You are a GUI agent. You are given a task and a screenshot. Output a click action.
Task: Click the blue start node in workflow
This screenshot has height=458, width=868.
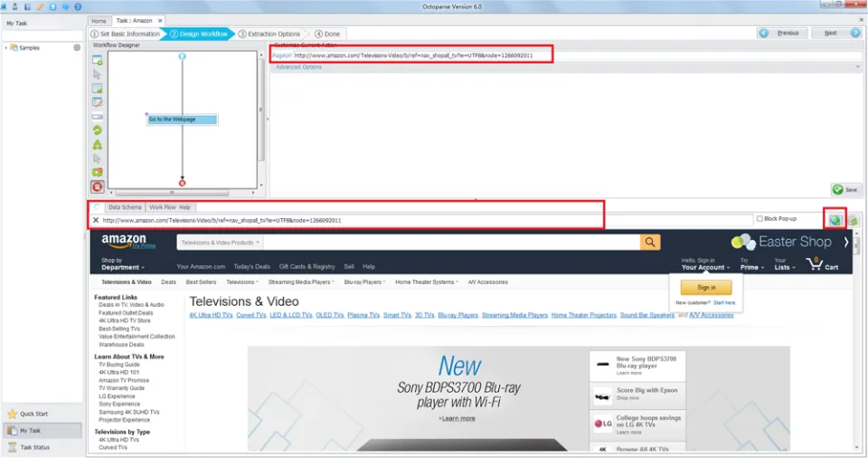tap(182, 56)
